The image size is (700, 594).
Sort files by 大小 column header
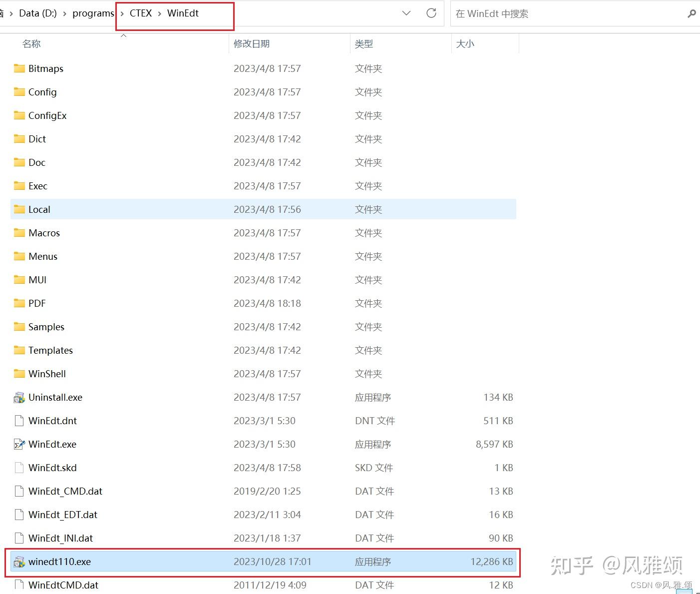(x=465, y=43)
